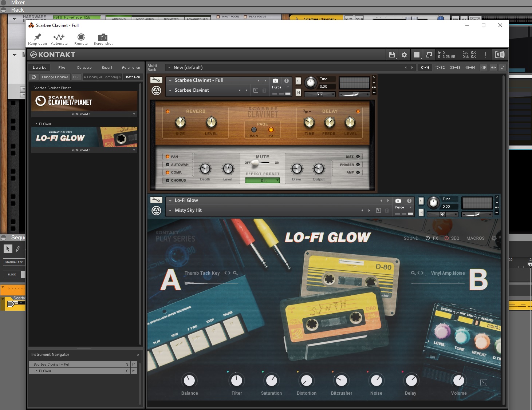This screenshot has height=410, width=532.
Task: Click Kontakt minimized view icon
Action: 429,55
